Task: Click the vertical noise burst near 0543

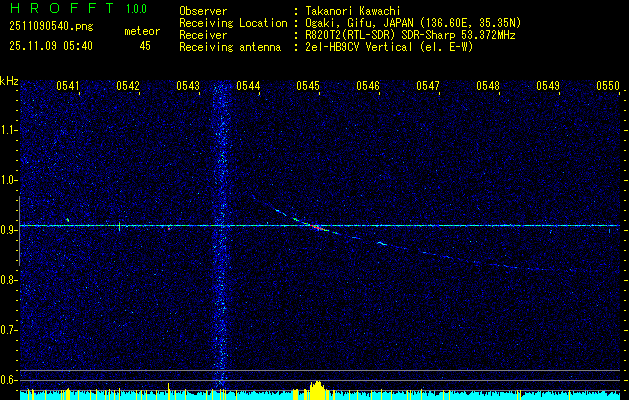Action: (220, 235)
